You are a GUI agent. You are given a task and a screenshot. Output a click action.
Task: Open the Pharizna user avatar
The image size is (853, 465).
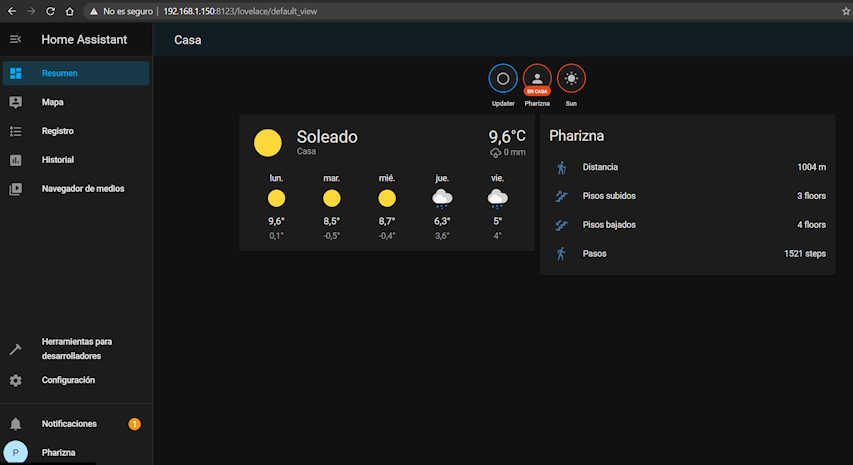point(15,452)
